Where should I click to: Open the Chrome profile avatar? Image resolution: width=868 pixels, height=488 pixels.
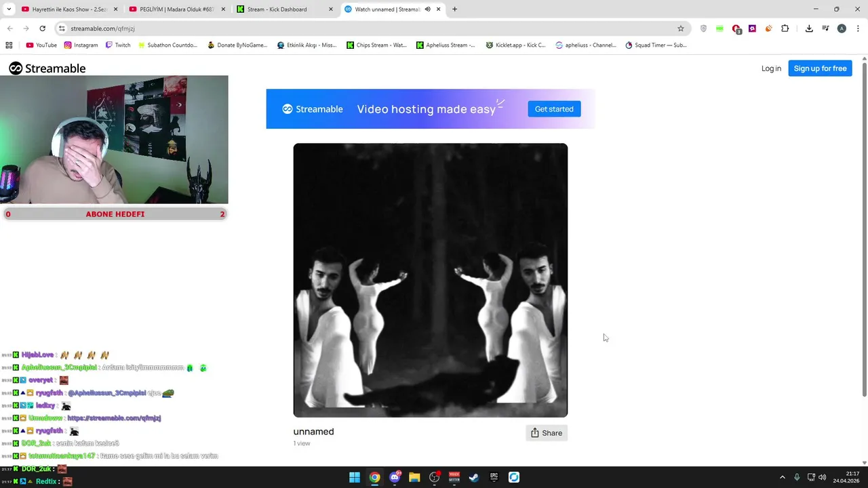pyautogui.click(x=842, y=28)
